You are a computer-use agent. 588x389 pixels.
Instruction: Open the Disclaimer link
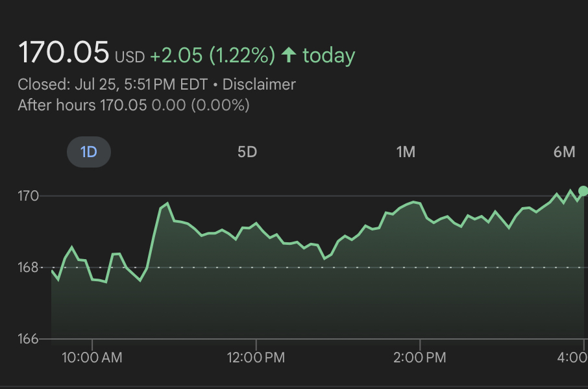(x=259, y=84)
